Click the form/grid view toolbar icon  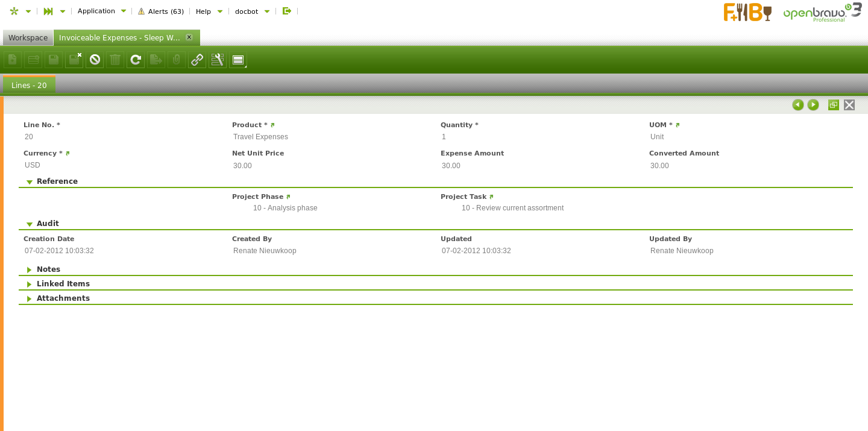click(x=238, y=60)
